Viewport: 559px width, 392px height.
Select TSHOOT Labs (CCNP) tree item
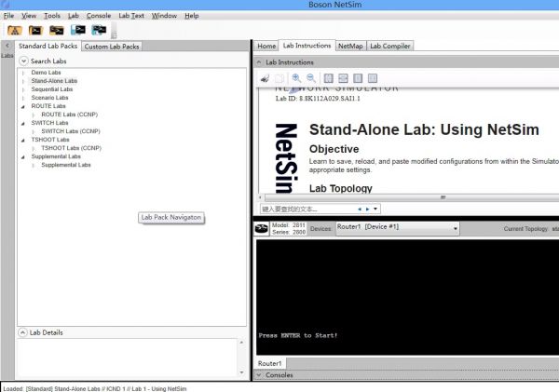coord(72,148)
